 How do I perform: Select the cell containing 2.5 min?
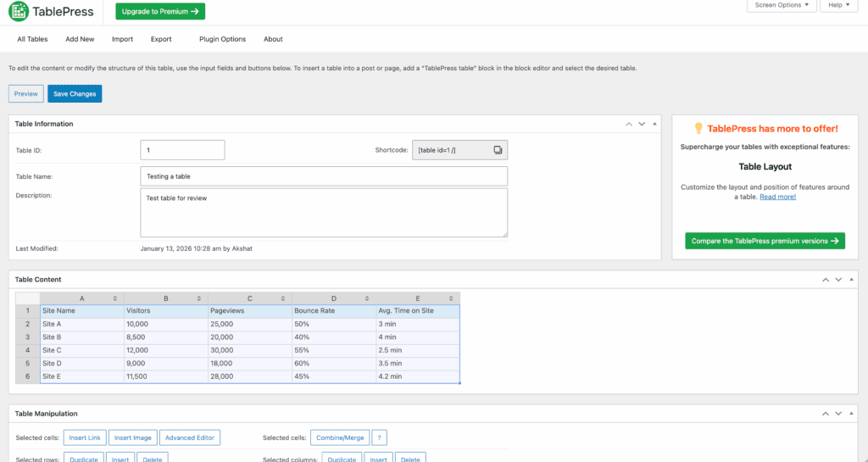(x=418, y=350)
